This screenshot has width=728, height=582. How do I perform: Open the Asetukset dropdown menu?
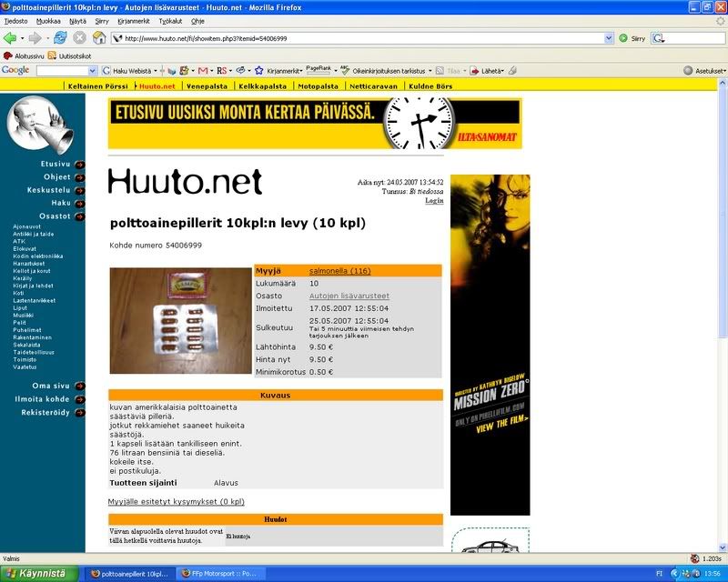(724, 72)
